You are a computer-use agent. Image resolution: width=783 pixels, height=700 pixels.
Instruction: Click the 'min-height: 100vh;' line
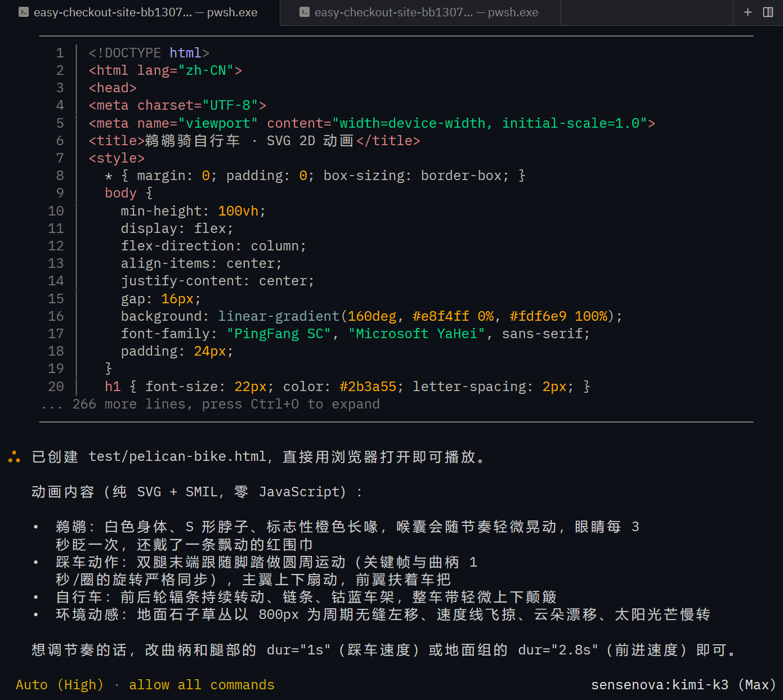point(193,211)
